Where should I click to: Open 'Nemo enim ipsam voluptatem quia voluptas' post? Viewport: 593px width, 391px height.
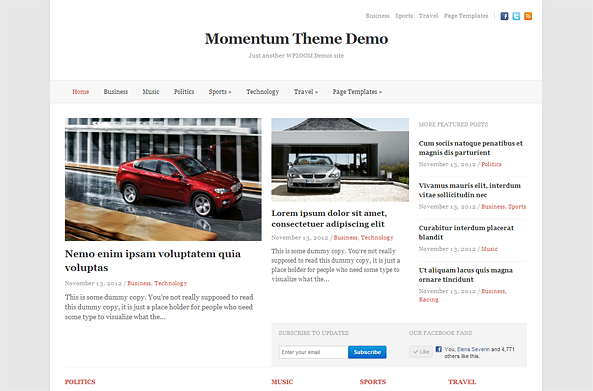[153, 261]
